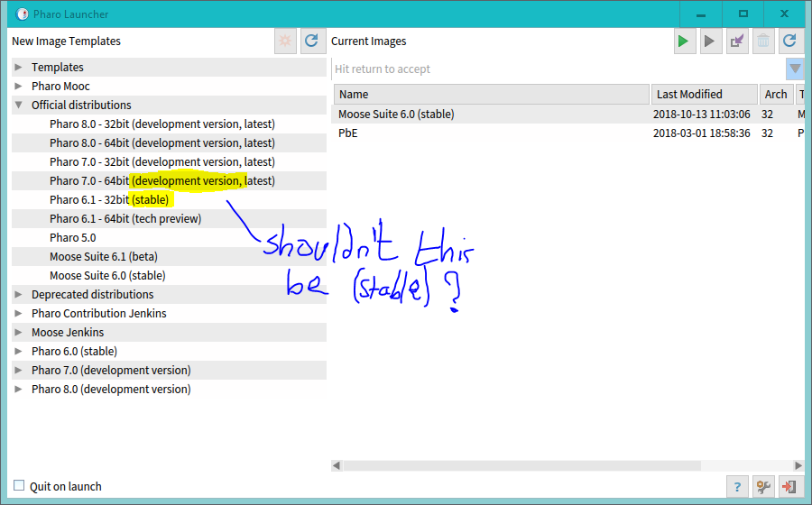Select Moose Suite 6.0 (stable) template in tree
Image resolution: width=812 pixels, height=505 pixels.
[x=169, y=276]
